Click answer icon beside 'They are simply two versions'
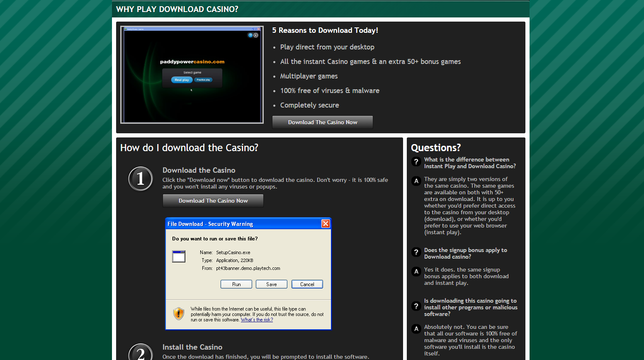Screen dimensions: 644x360 (x=416, y=181)
